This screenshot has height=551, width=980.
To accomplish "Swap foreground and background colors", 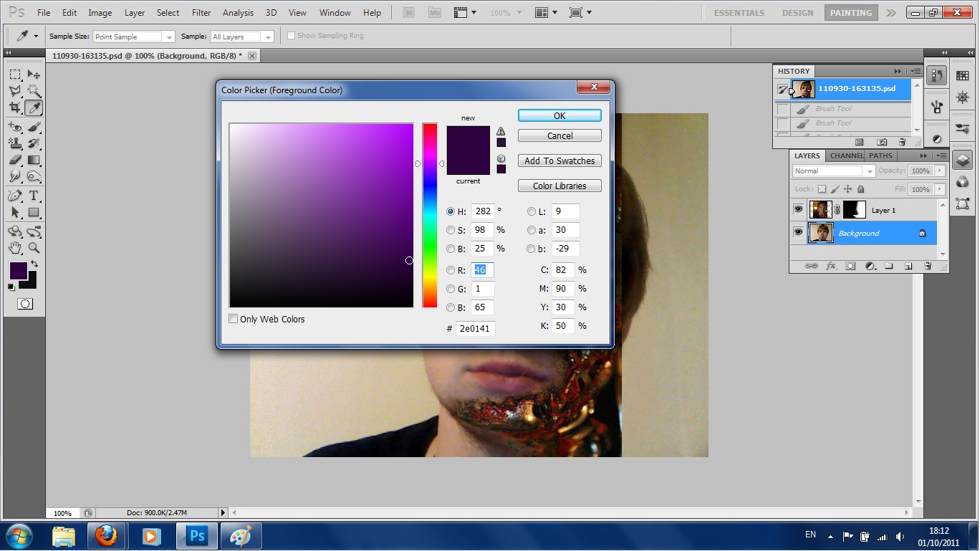I will tap(34, 264).
